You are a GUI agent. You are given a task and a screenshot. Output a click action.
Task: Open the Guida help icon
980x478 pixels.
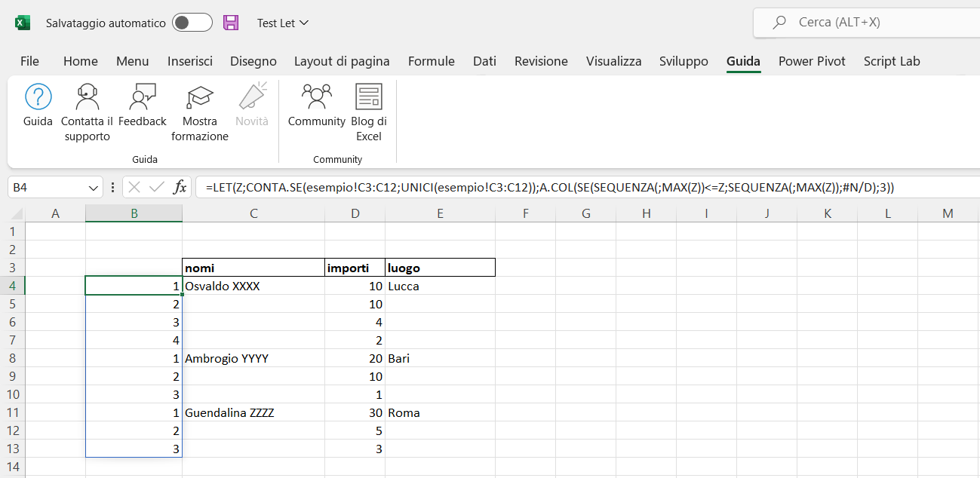coord(38,97)
